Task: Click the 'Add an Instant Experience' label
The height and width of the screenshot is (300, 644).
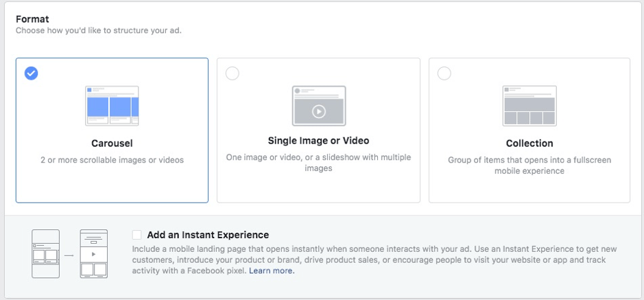Action: pyautogui.click(x=208, y=235)
